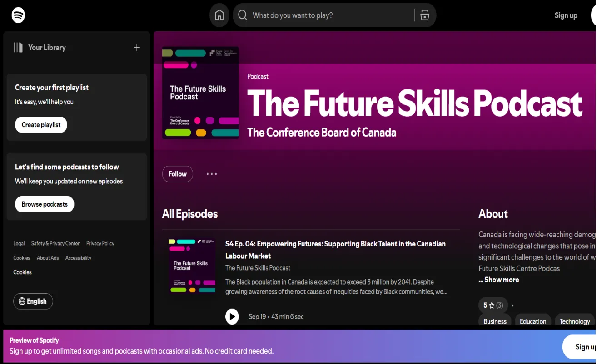
Task: Open podcast rating star icon
Action: pos(491,305)
